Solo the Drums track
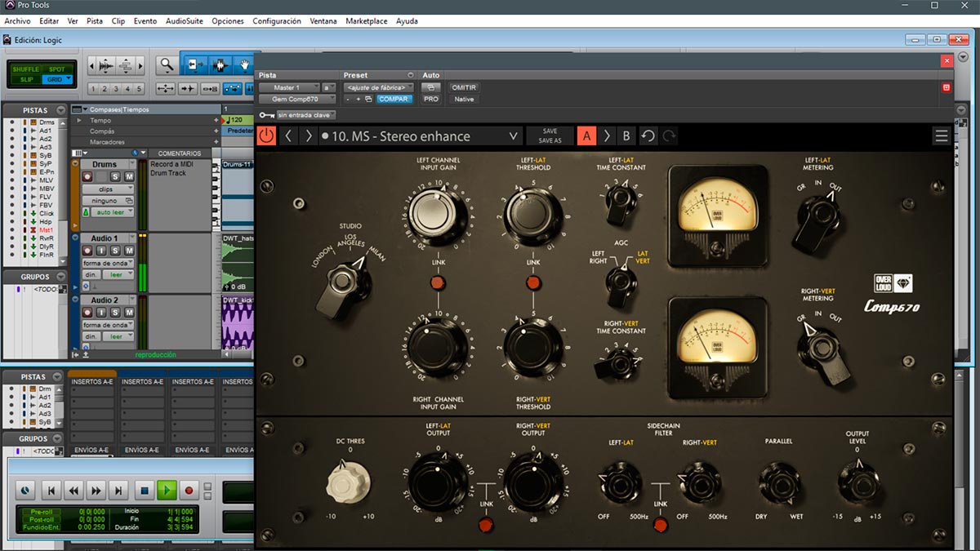 click(x=115, y=176)
